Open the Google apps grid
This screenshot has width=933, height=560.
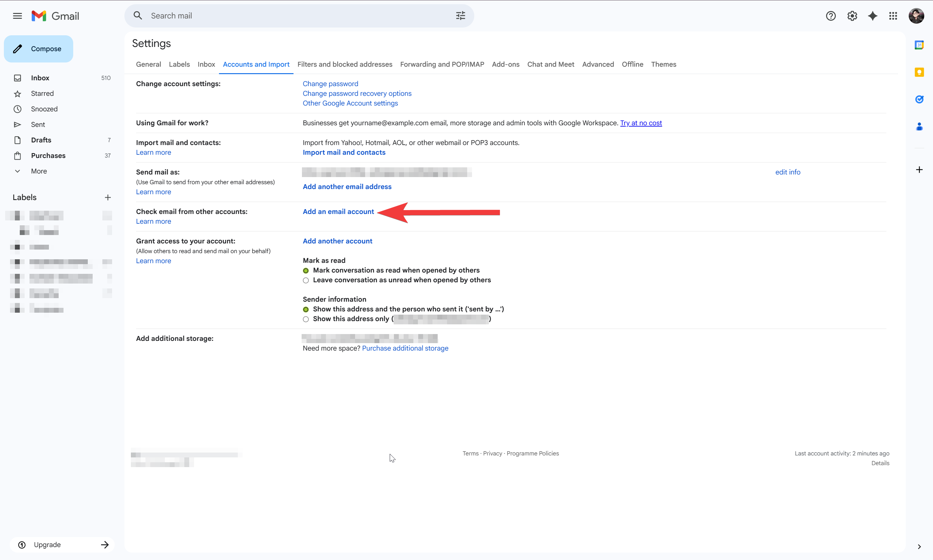click(893, 16)
